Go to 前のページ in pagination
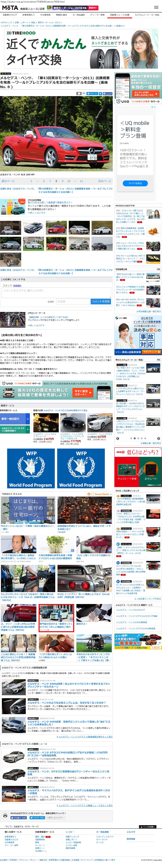This screenshot has width=162, height=868. (8, 181)
